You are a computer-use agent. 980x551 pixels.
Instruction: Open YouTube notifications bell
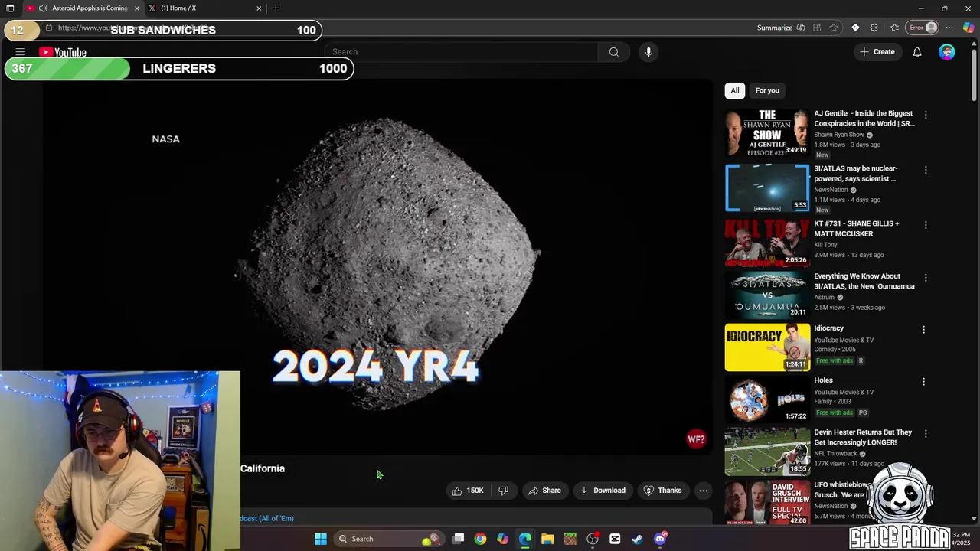point(916,52)
